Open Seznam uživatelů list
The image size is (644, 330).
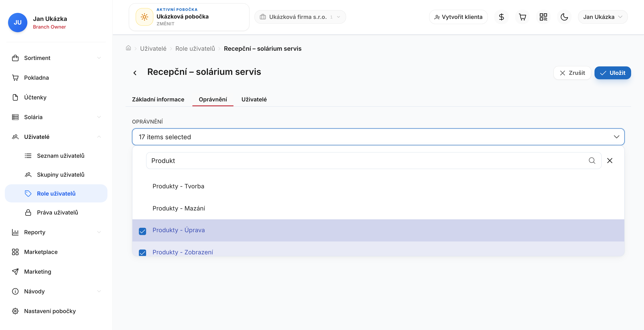(56, 156)
